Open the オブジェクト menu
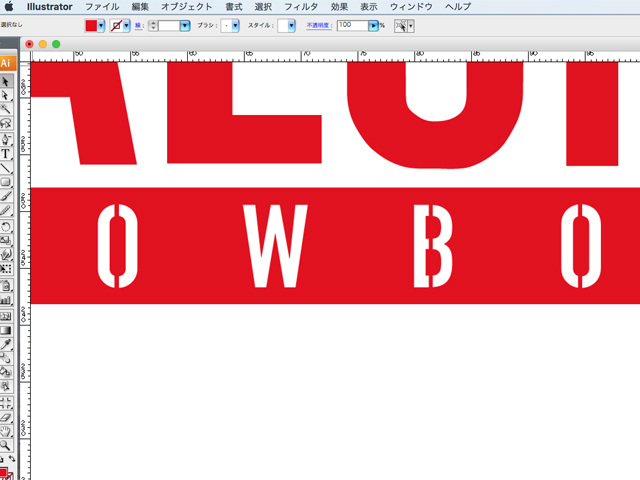The width and height of the screenshot is (640, 480). click(x=187, y=6)
